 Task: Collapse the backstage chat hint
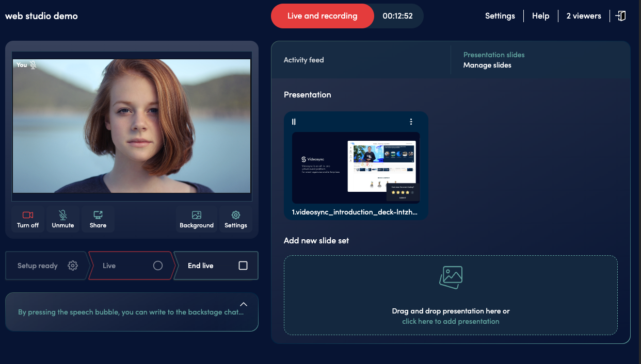(x=243, y=304)
